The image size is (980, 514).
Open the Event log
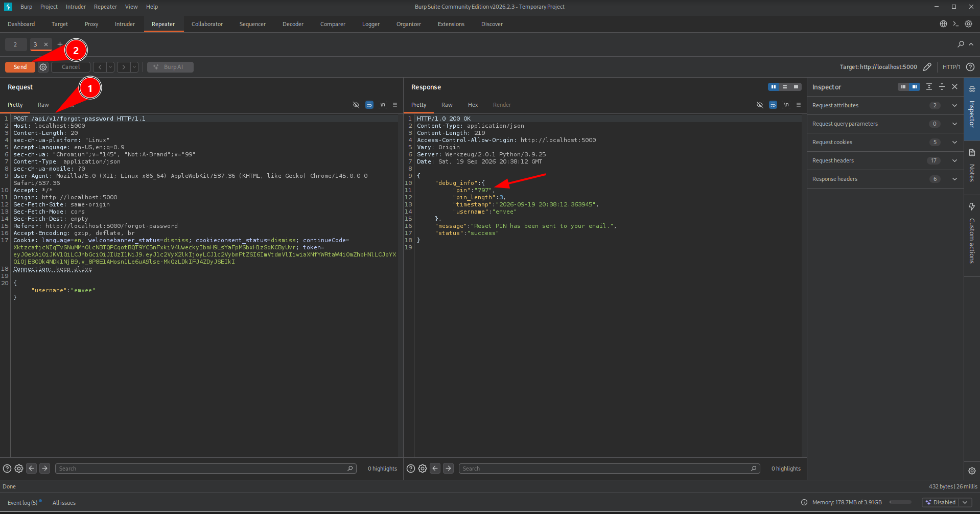(22, 503)
